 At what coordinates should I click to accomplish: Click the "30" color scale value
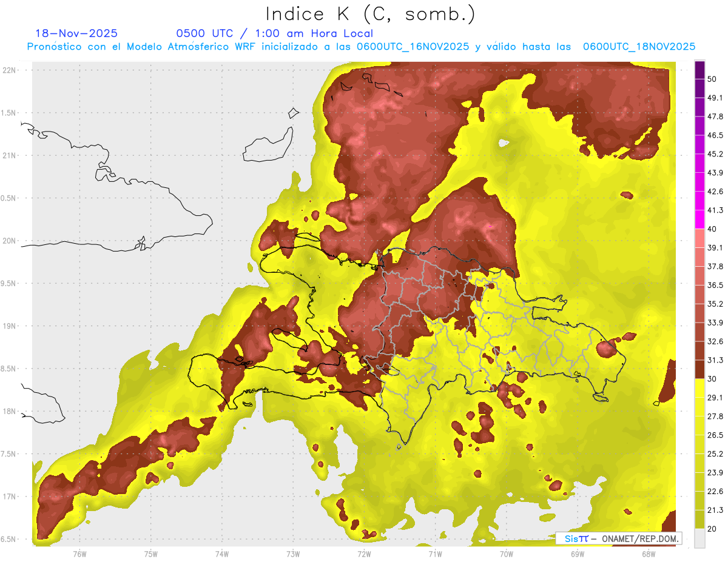point(712,379)
